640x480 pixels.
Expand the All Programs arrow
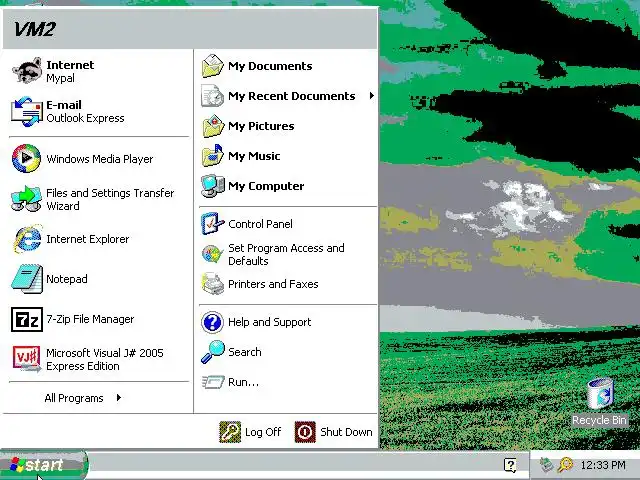(118, 398)
